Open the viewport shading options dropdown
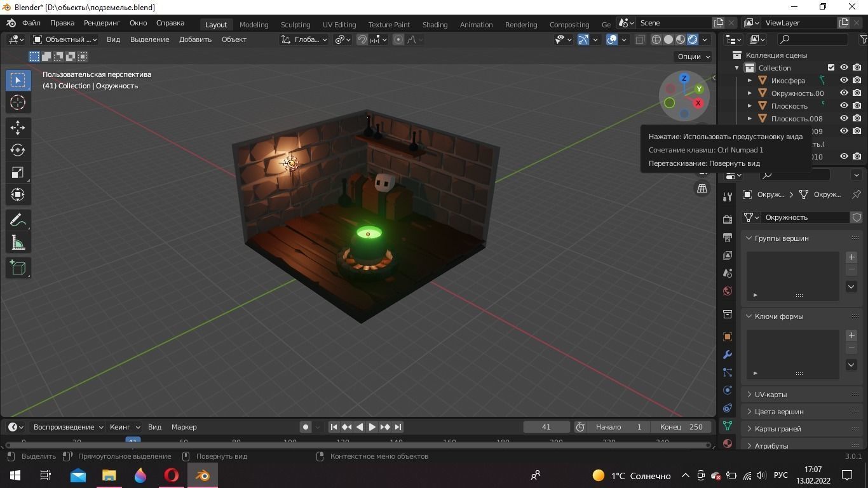Screen dimensions: 868x488 (705, 39)
